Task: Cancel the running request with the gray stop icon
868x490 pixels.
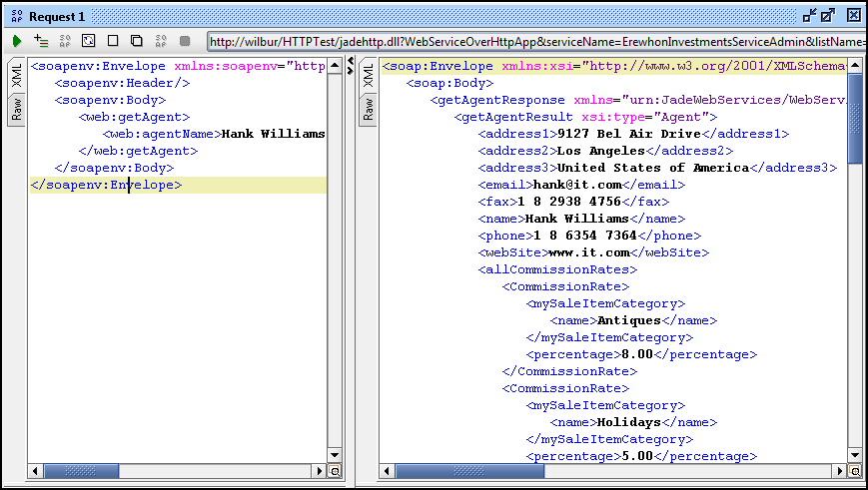Action: 185,41
